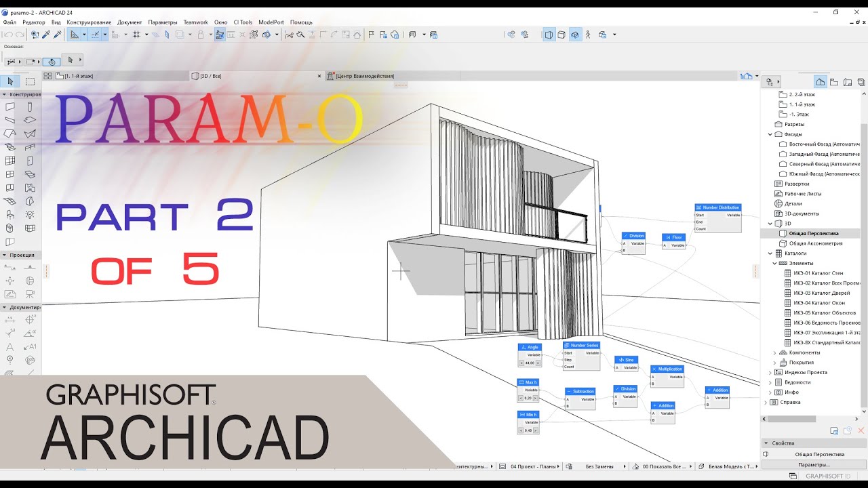Open ИКЭ-03 Каталог Дверей in Navigator
This screenshot has width=868, height=488.
(822, 293)
